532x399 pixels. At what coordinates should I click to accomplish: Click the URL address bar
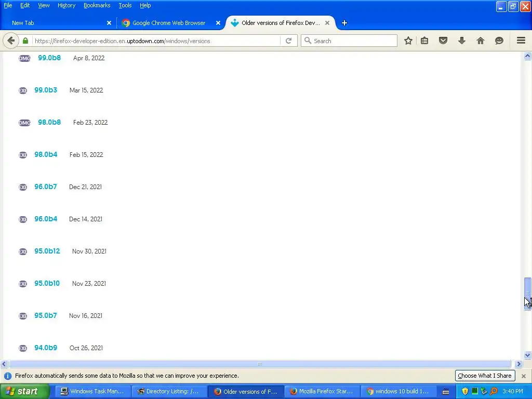click(156, 41)
